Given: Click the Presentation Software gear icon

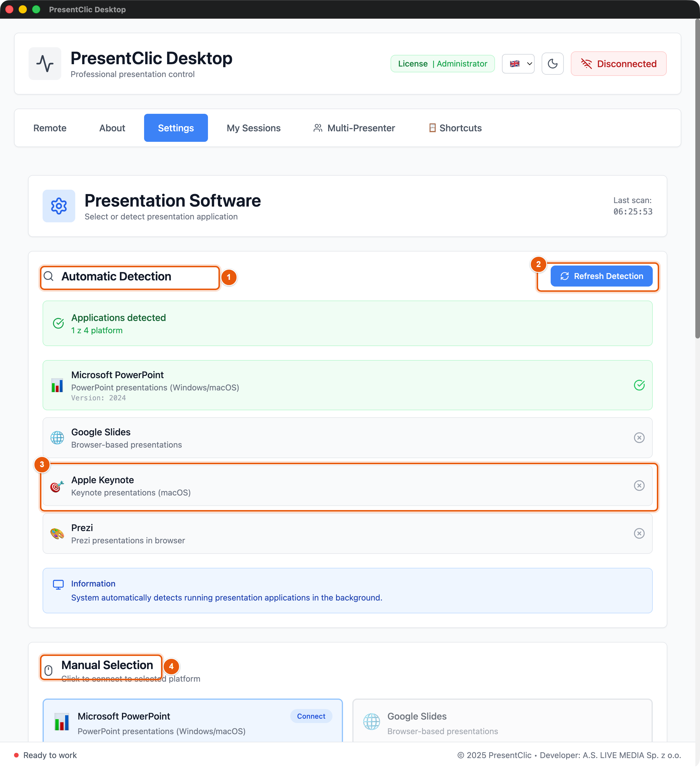Looking at the screenshot, I should pyautogui.click(x=59, y=206).
